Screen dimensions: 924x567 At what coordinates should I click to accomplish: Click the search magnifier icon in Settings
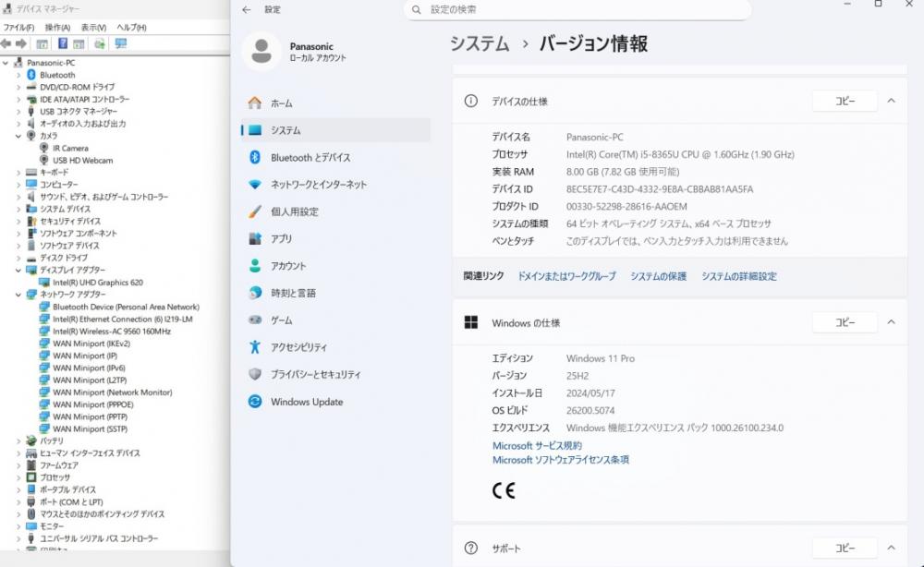pyautogui.click(x=416, y=9)
